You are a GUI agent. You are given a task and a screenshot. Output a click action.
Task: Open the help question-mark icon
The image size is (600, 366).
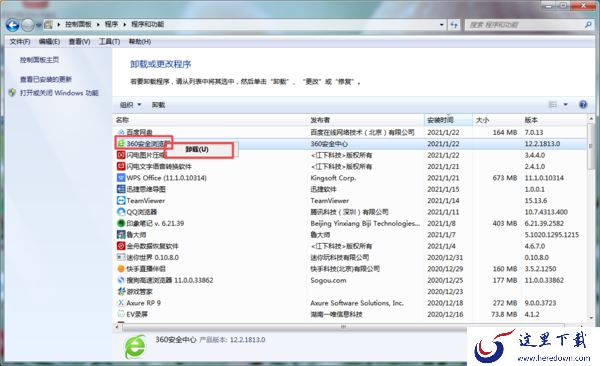click(583, 104)
